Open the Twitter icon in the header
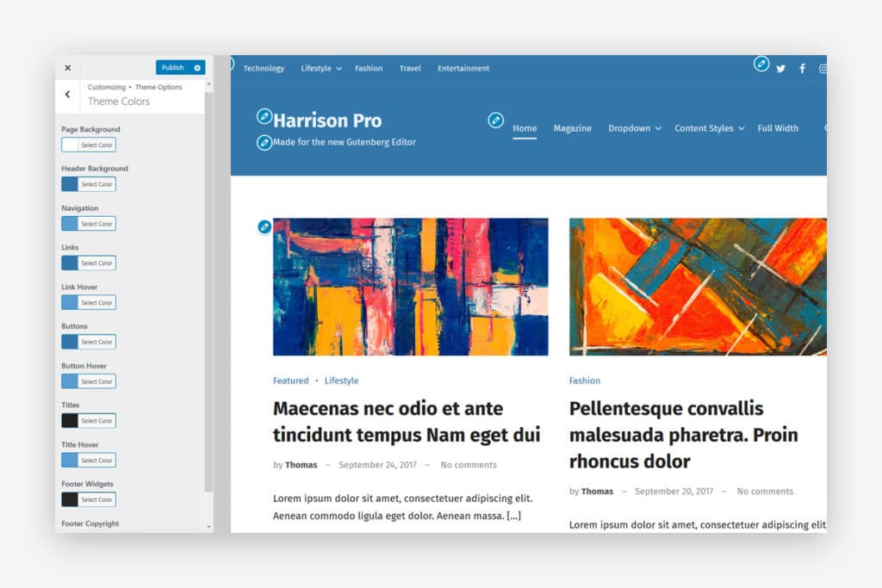The height and width of the screenshot is (588, 882). click(780, 68)
